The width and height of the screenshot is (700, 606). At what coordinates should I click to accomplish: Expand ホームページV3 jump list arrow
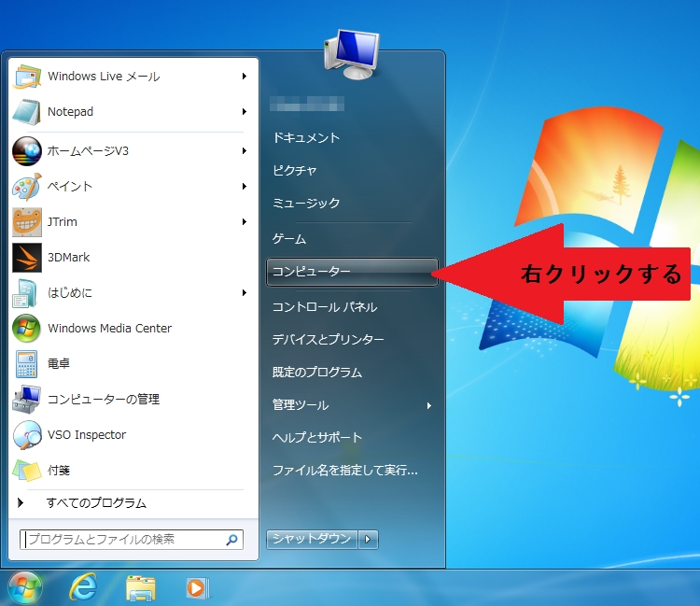245,151
